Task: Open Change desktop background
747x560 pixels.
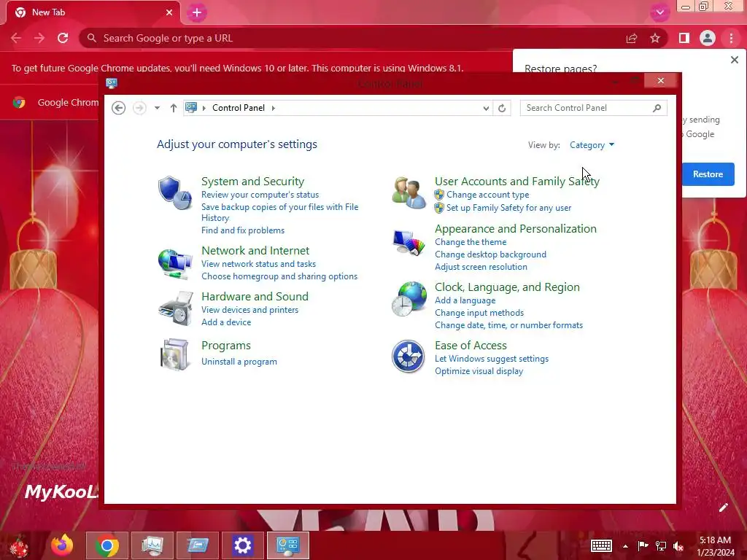Action: (x=491, y=254)
